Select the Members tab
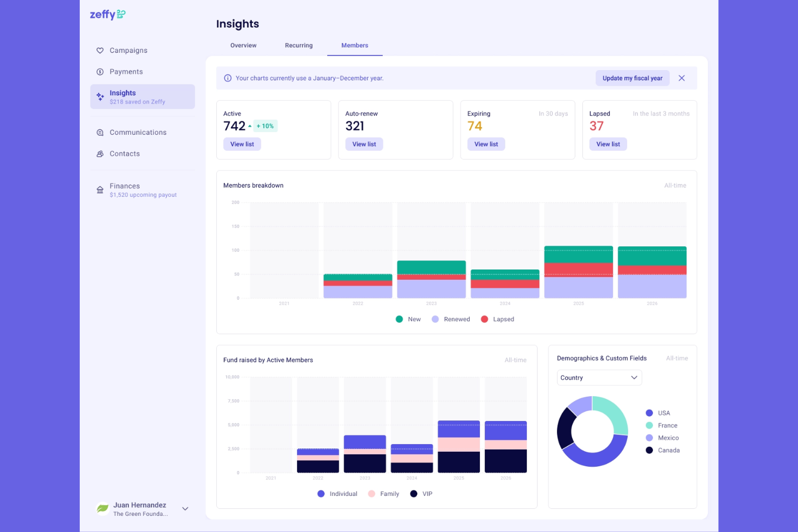The height and width of the screenshot is (532, 798). (x=355, y=45)
